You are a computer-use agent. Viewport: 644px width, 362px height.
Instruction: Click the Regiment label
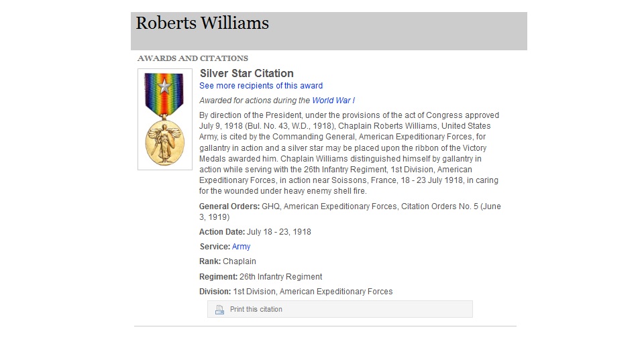tap(218, 276)
